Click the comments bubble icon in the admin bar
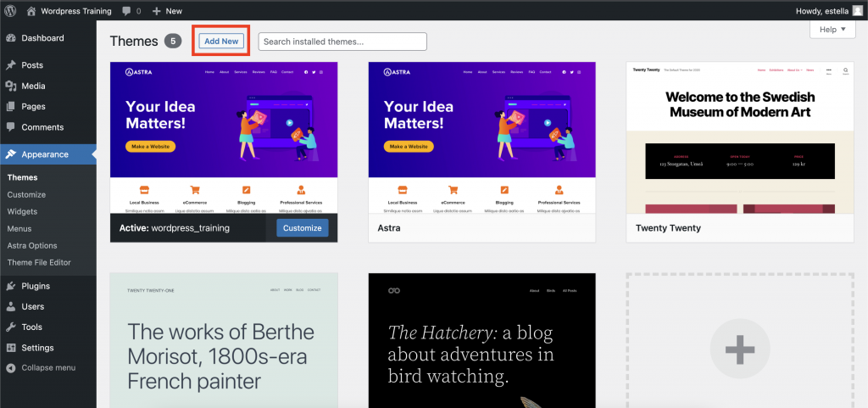Image resolution: width=868 pixels, height=408 pixels. [x=127, y=11]
